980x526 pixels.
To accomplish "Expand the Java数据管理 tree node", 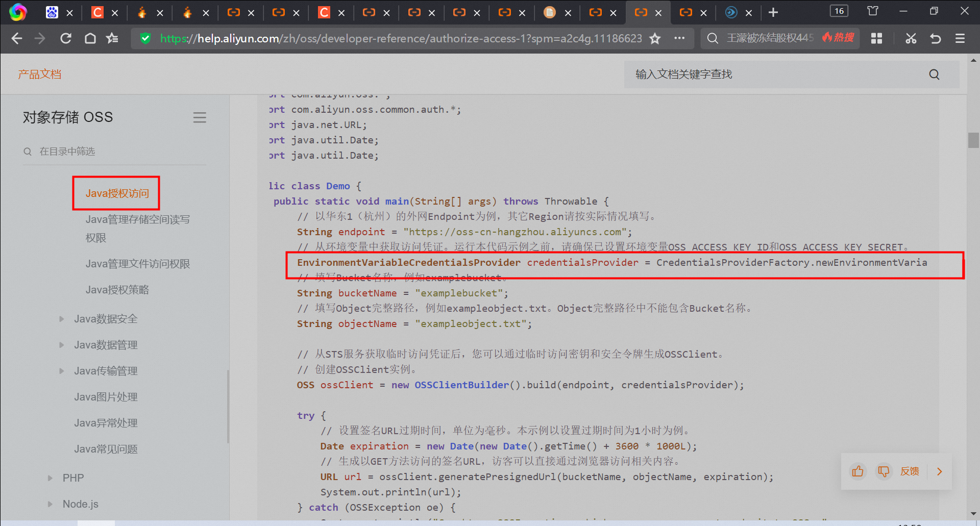I will coord(61,345).
